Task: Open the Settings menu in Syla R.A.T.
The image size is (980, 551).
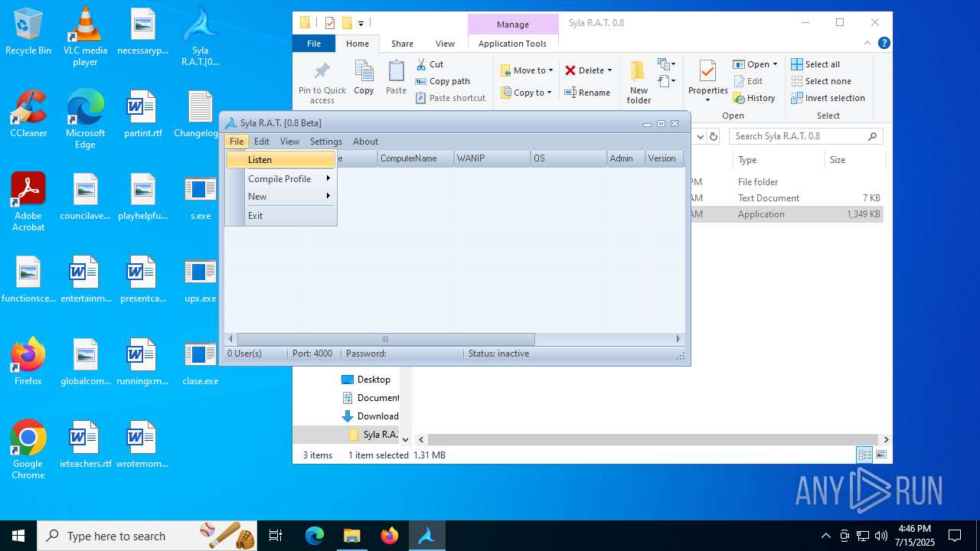Action: (x=326, y=142)
